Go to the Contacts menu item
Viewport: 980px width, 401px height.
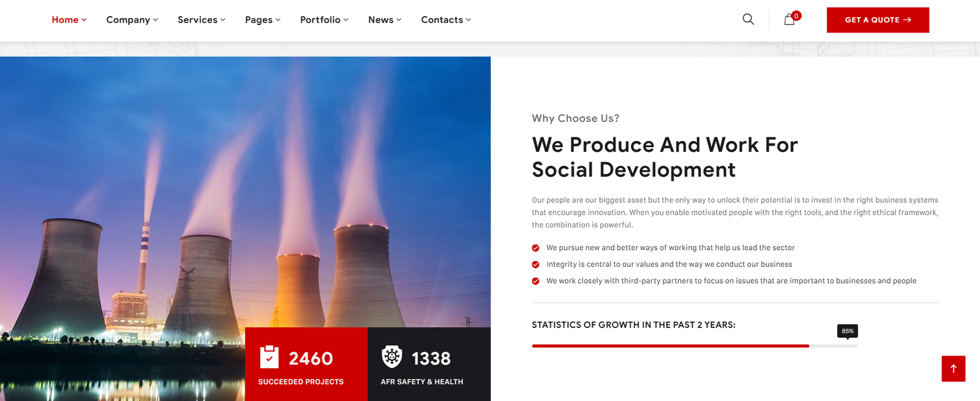coord(445,20)
